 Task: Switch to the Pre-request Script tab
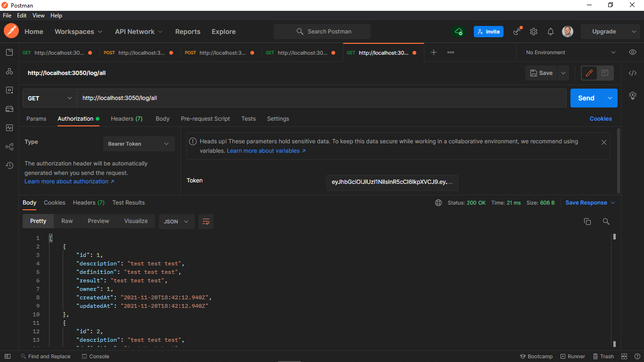coord(206,119)
